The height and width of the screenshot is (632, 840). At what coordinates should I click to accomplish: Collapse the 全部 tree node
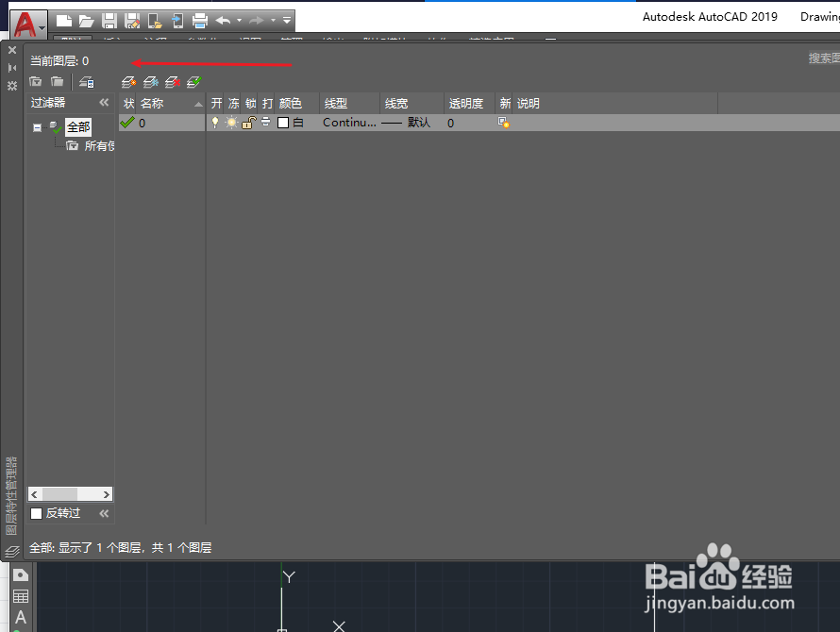[37, 128]
